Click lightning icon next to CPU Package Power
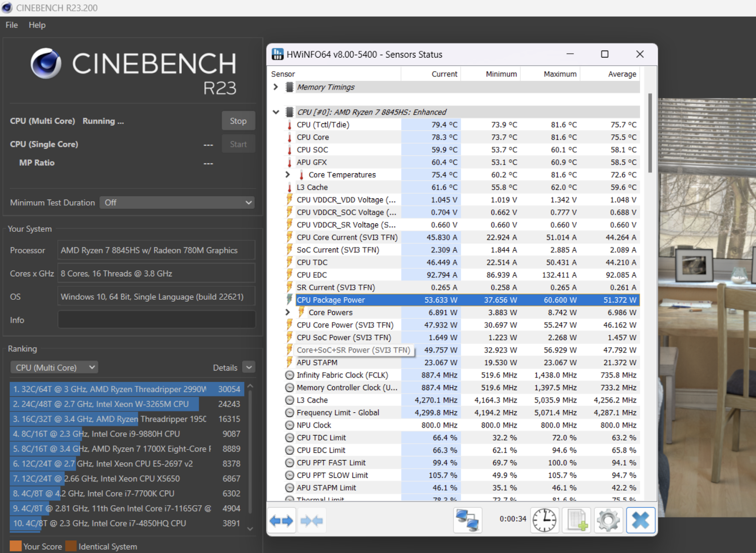Viewport: 756px width, 553px height. [x=290, y=300]
